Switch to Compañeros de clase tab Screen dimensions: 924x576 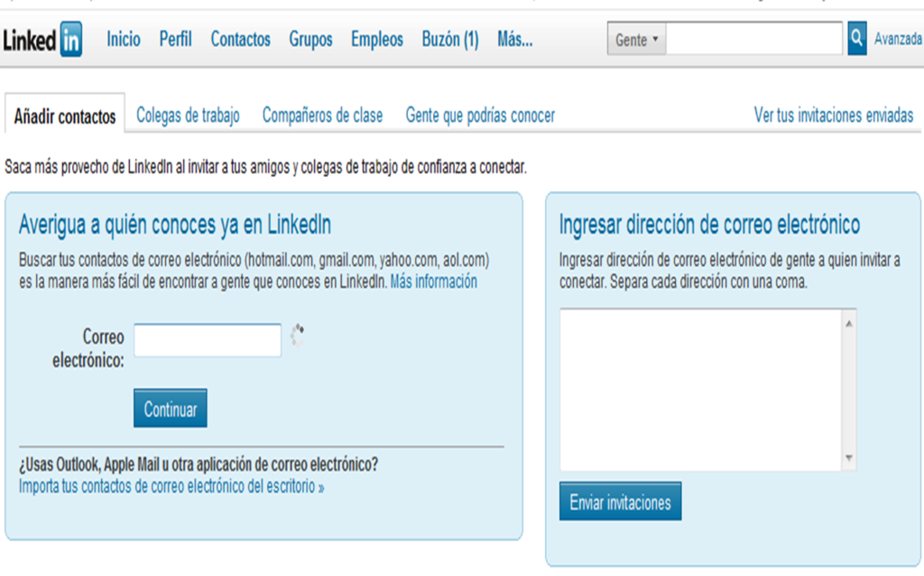point(322,115)
